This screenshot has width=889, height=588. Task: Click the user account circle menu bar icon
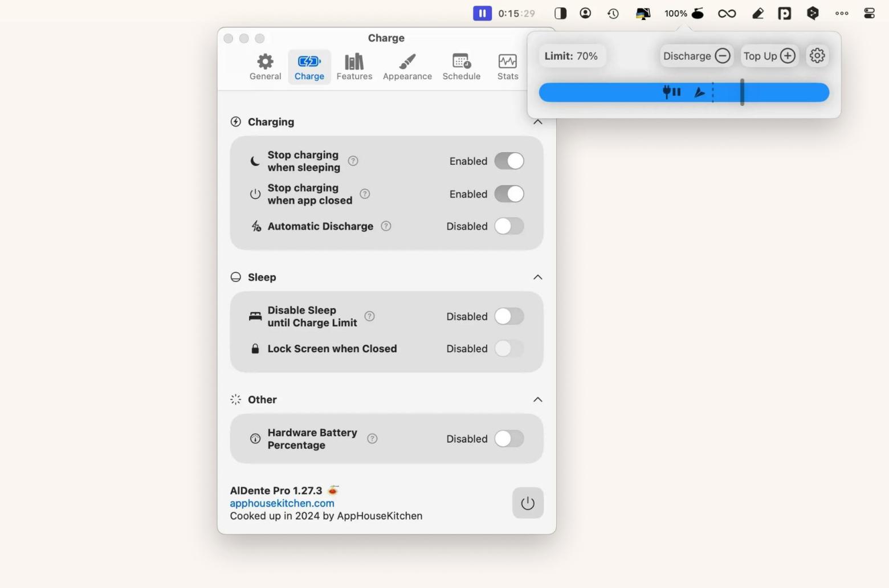coord(585,13)
